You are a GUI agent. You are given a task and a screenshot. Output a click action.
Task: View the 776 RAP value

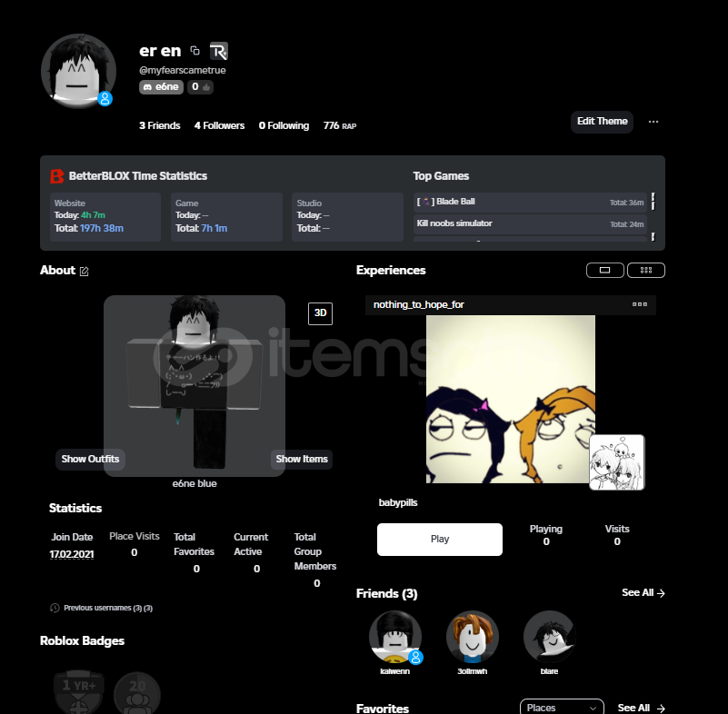[x=339, y=125]
